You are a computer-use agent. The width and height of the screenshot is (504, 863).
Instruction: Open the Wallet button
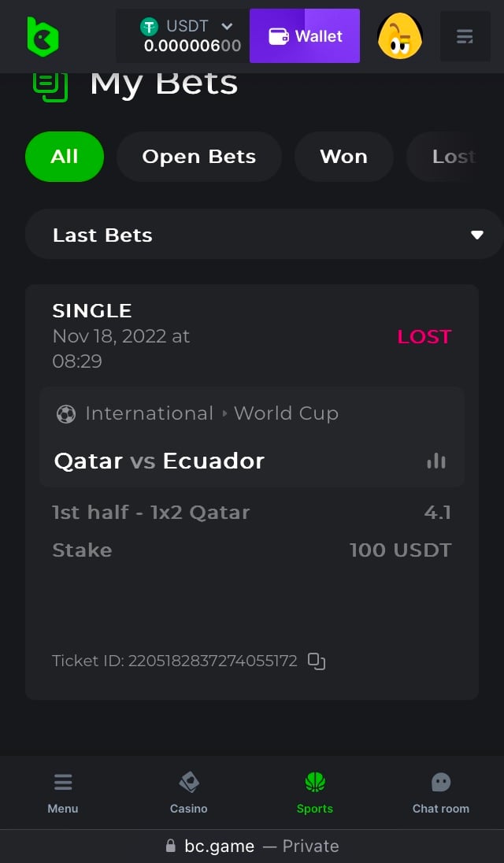(x=305, y=36)
